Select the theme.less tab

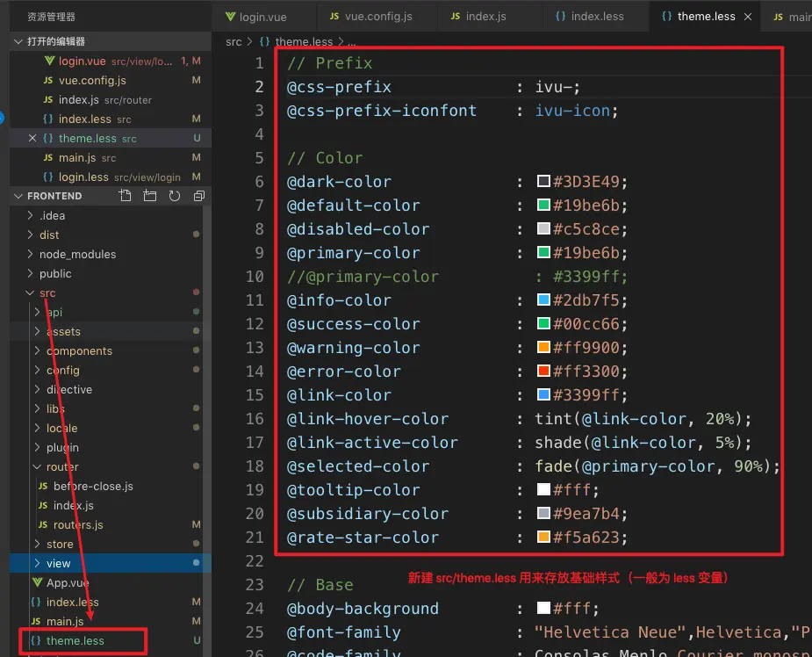click(706, 16)
